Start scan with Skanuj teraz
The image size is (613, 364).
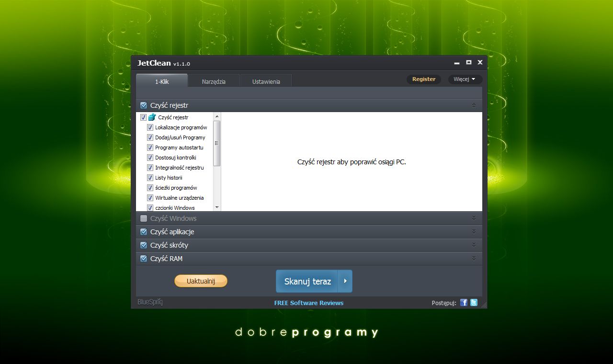coord(307,281)
